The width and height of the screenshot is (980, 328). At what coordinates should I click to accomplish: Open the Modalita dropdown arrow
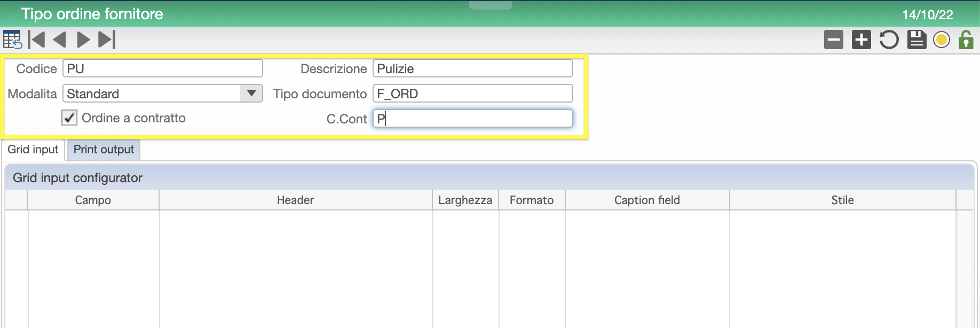[251, 93]
